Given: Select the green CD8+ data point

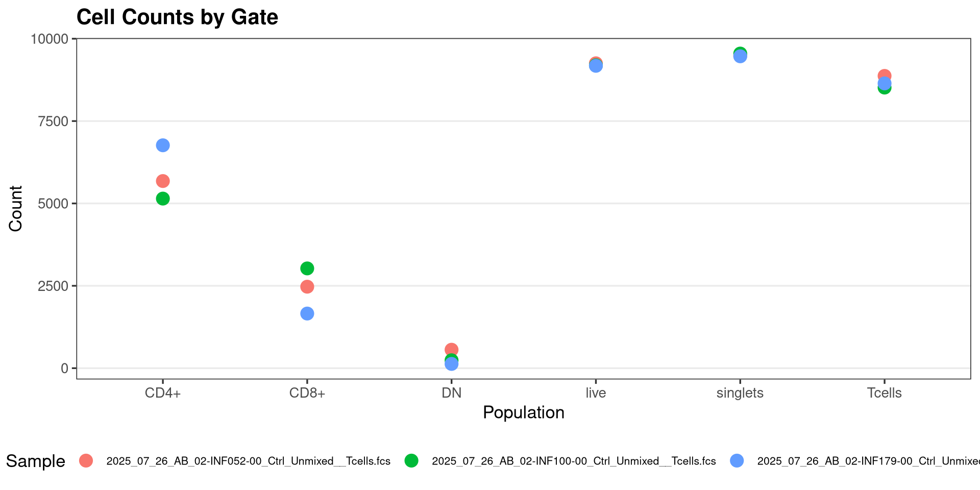Looking at the screenshot, I should pyautogui.click(x=307, y=268).
